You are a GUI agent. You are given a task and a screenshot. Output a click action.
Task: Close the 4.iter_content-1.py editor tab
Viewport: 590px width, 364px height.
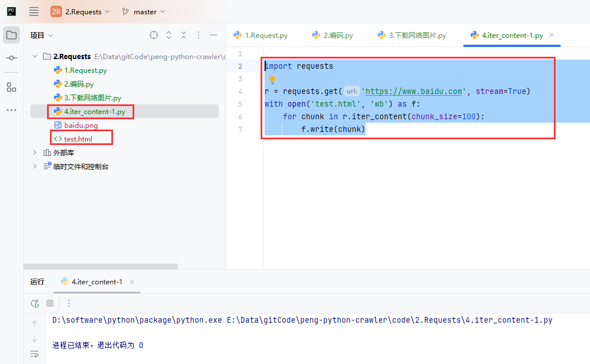pyautogui.click(x=552, y=35)
